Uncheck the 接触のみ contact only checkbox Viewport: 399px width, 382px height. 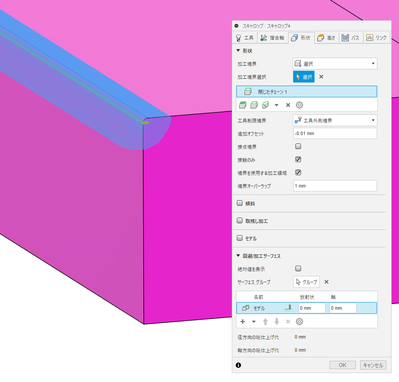point(298,159)
